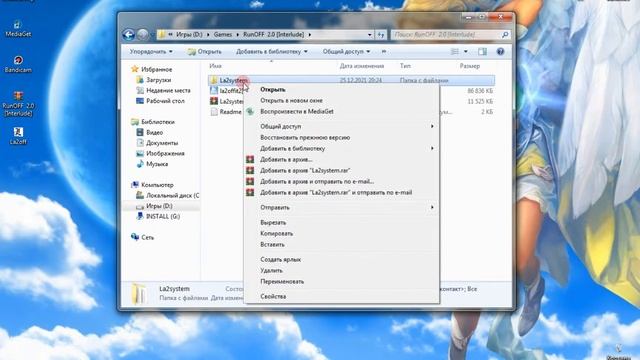Click the La2system folder icon in file list
The height and width of the screenshot is (360, 640).
click(213, 80)
